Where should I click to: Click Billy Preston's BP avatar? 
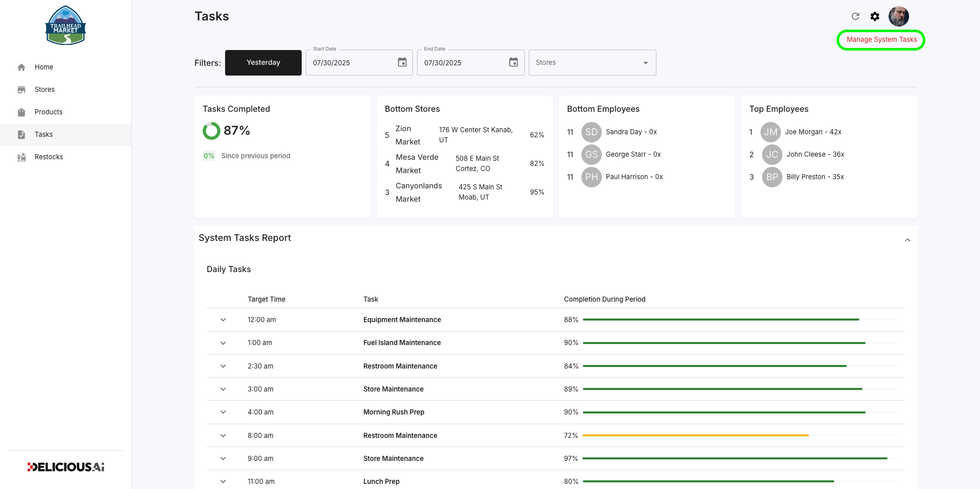(x=772, y=177)
